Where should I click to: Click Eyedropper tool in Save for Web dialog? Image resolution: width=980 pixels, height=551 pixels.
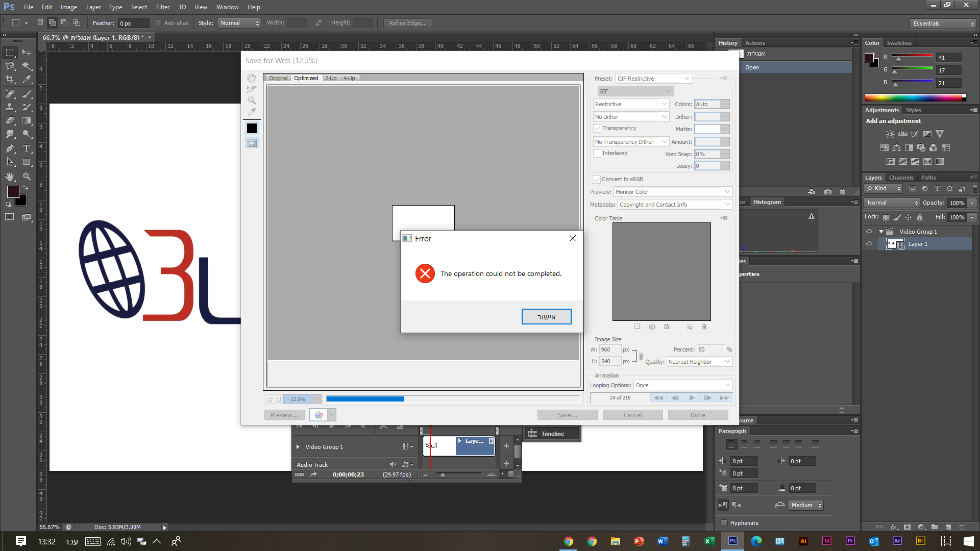[252, 112]
